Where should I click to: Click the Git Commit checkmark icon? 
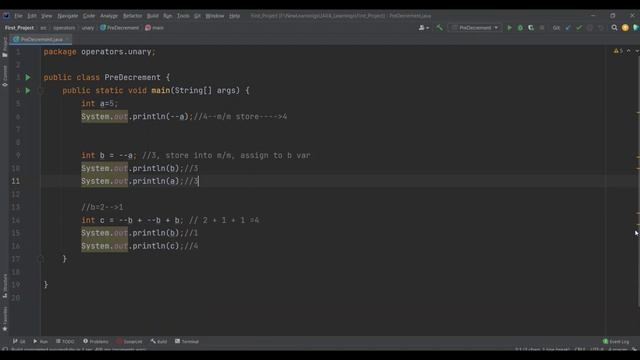(x=579, y=28)
